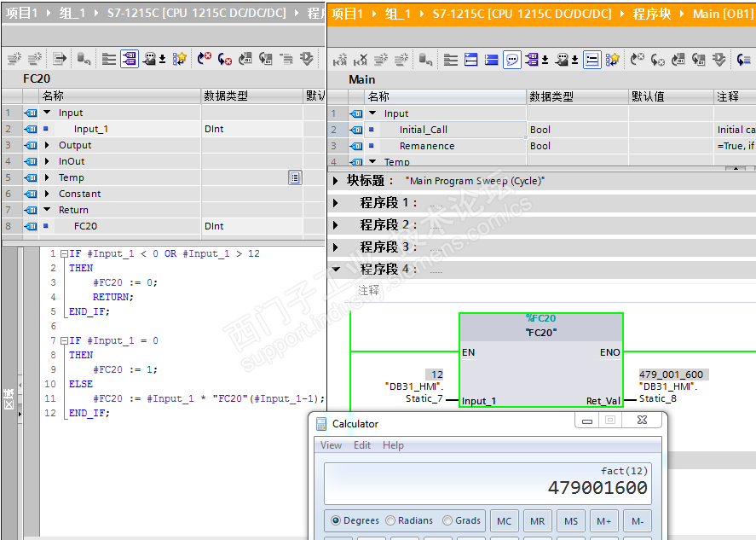Expand Output section in FC20 interface
Viewport: 756px width, 540px height.
pyautogui.click(x=47, y=145)
